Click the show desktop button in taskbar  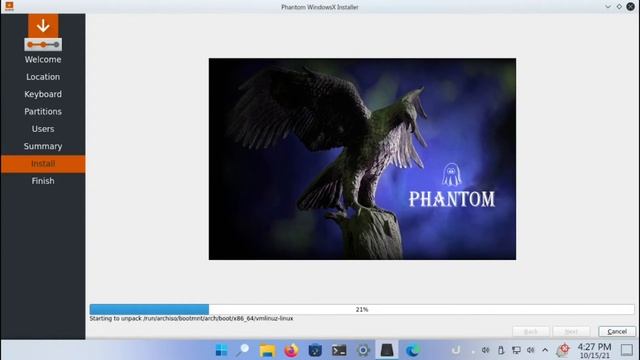click(627, 350)
